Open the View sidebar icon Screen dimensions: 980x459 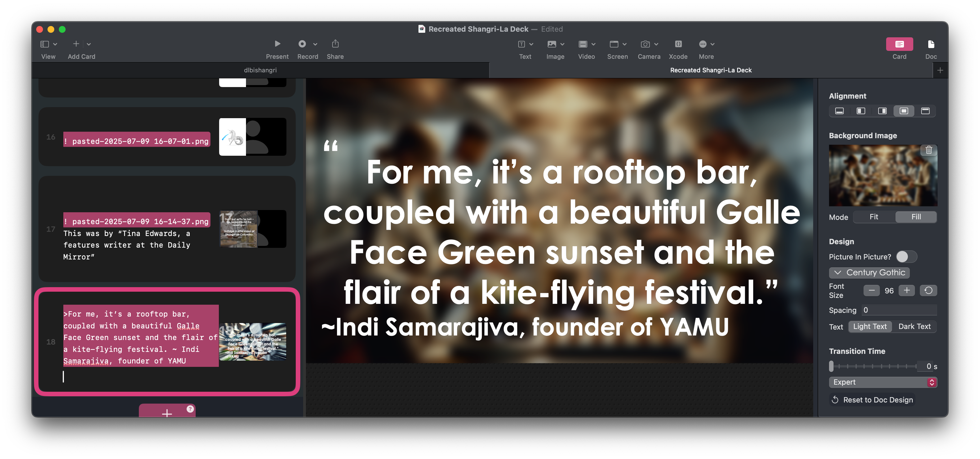click(44, 44)
